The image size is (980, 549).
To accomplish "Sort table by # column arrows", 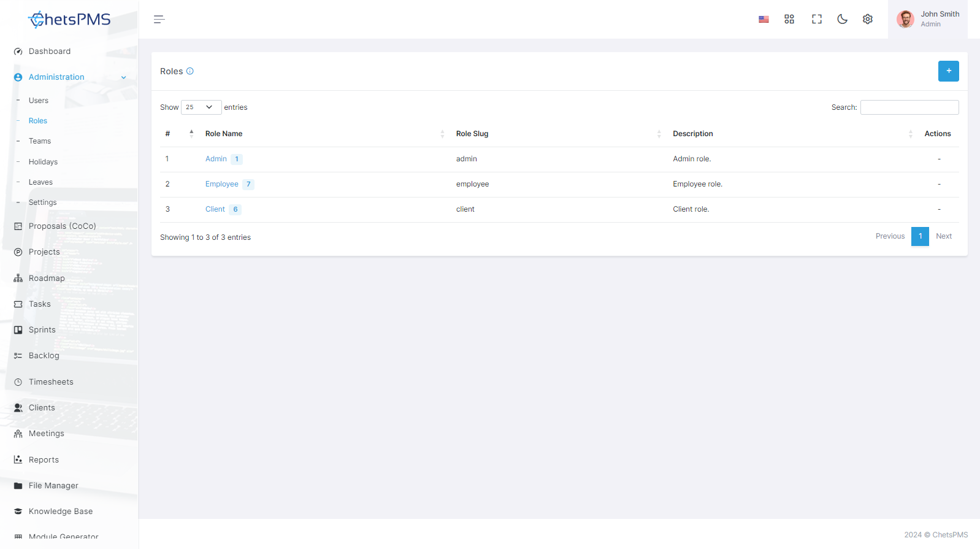I will 192,134.
